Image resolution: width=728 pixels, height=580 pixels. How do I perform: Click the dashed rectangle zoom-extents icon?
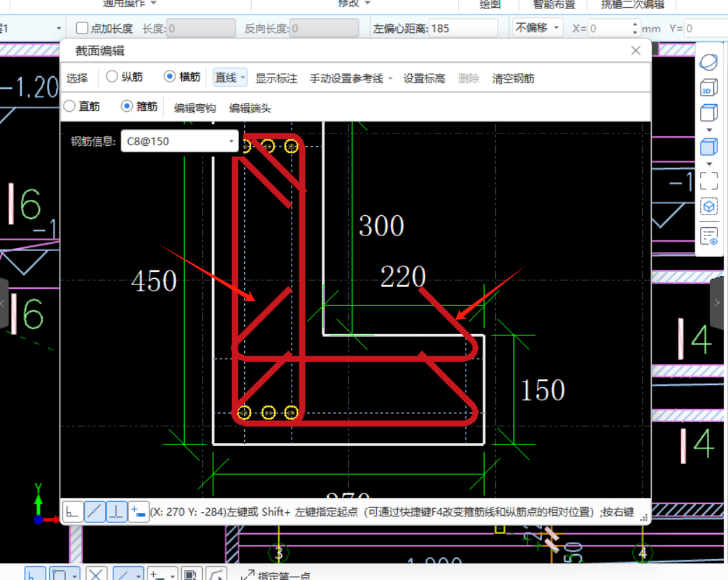708,181
